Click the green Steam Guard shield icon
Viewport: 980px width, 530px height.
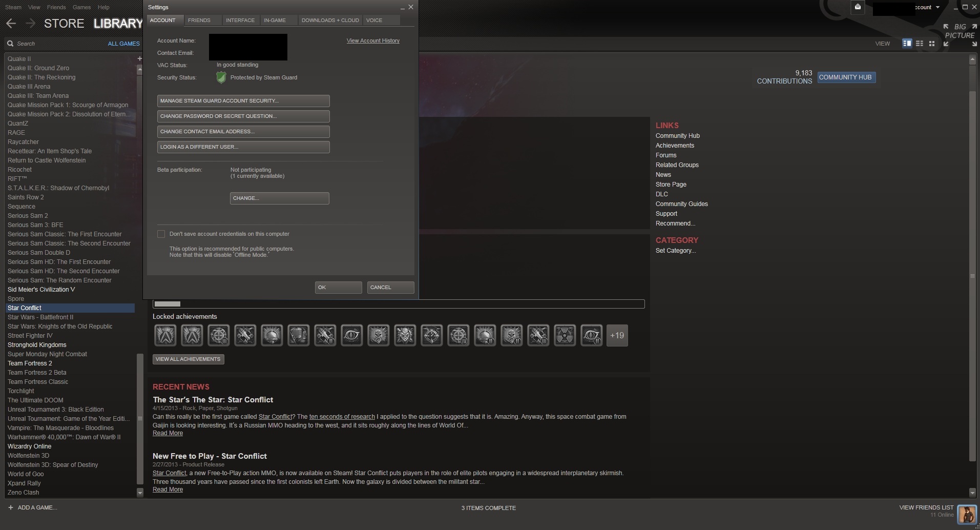click(221, 77)
